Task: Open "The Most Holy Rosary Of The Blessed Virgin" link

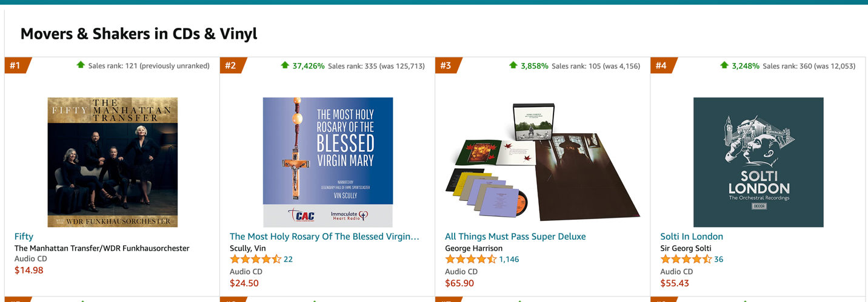Action: 324,237
